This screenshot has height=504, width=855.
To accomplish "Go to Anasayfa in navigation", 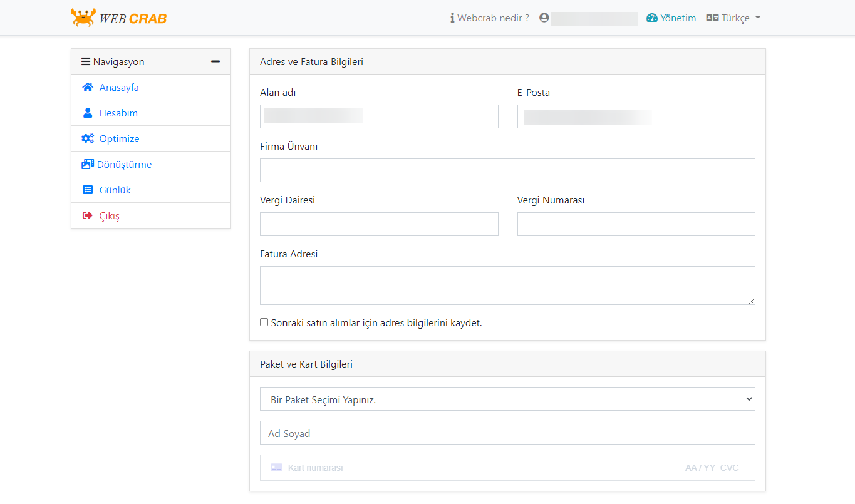I will 150,87.
